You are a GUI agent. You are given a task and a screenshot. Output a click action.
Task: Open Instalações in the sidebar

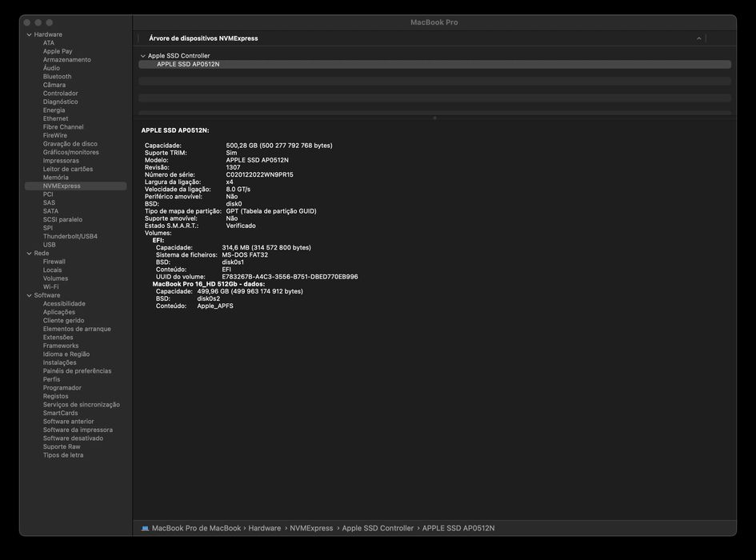point(59,362)
